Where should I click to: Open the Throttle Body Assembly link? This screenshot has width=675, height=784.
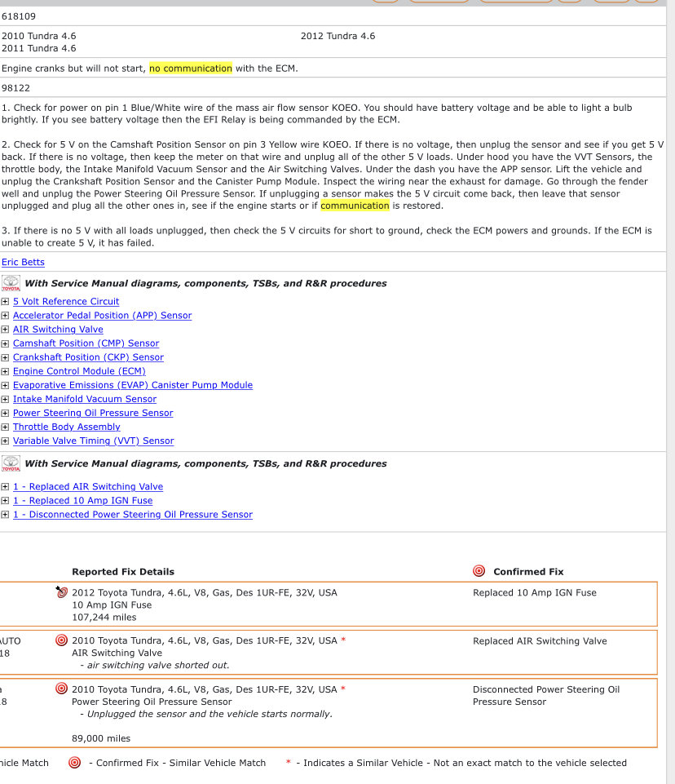coord(67,427)
